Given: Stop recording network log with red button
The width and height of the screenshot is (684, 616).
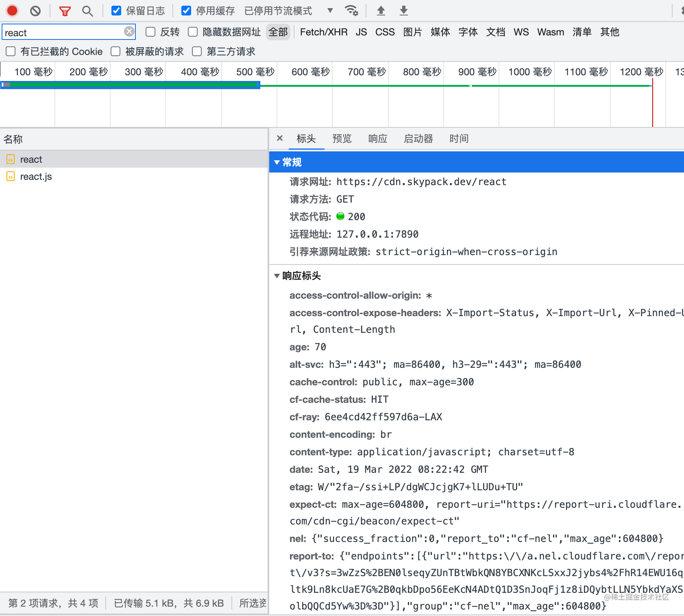Looking at the screenshot, I should tap(12, 11).
